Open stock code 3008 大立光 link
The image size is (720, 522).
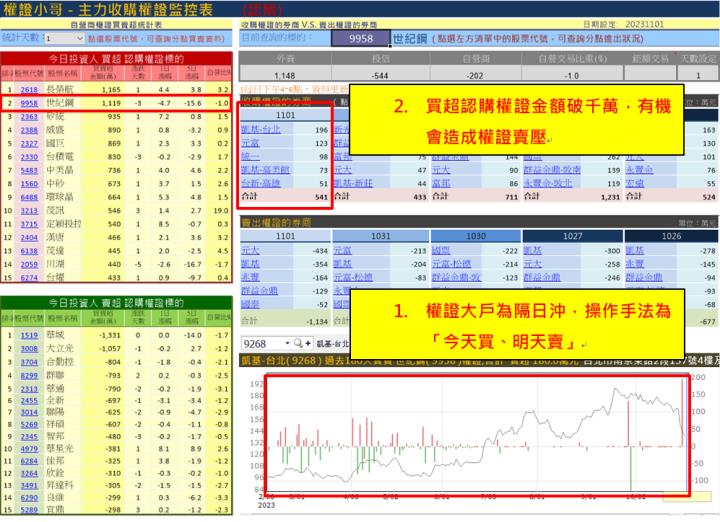tap(29, 349)
